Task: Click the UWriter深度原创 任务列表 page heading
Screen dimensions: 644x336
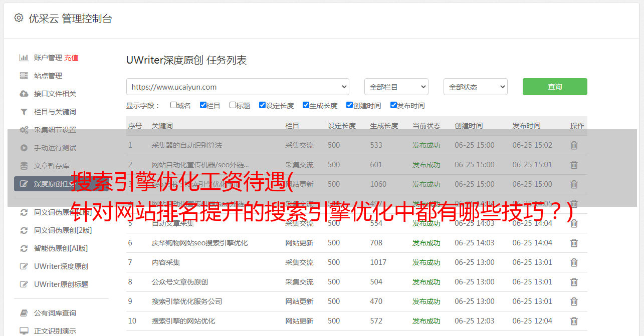Action: coord(186,60)
